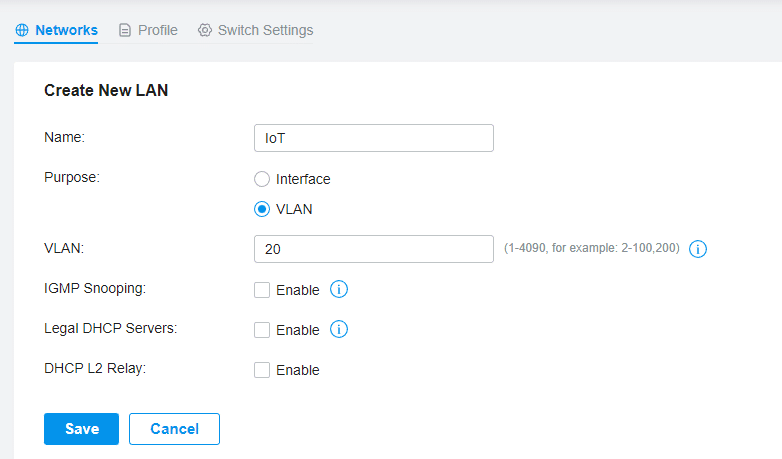
Task: Save the new LAN configuration
Action: (x=81, y=429)
